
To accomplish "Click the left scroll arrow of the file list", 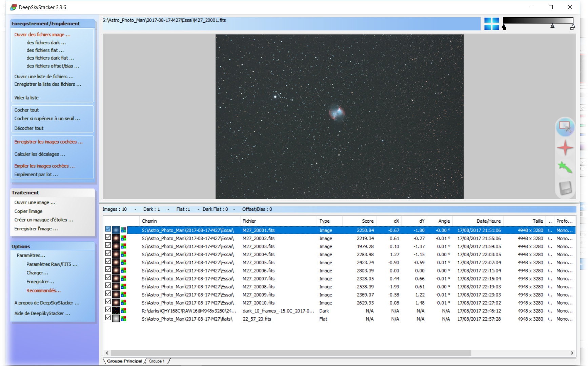I will 107,353.
